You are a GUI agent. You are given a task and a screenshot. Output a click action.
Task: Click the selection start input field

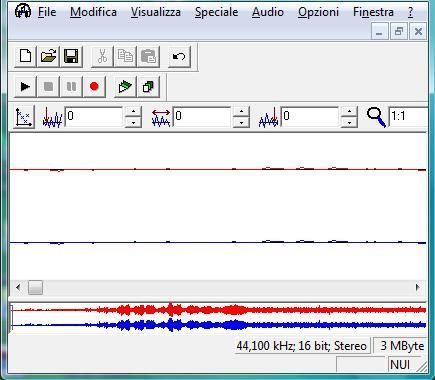[94, 117]
